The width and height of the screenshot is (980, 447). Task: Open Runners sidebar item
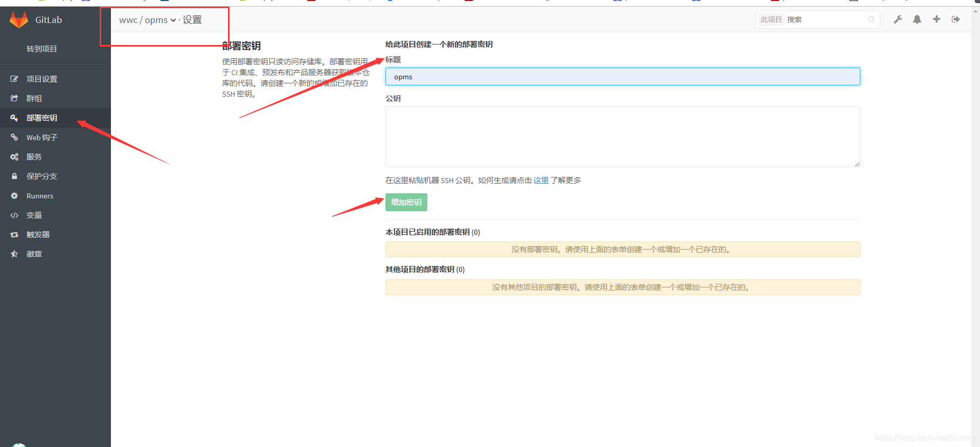pos(55,195)
